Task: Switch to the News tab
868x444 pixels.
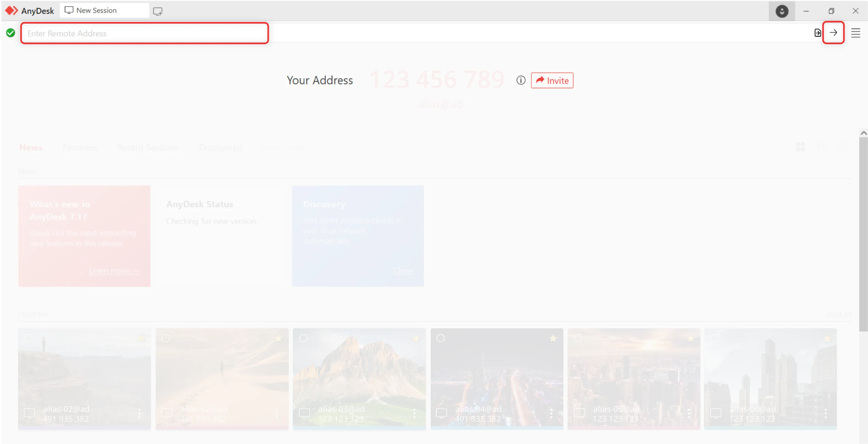Action: click(x=31, y=147)
